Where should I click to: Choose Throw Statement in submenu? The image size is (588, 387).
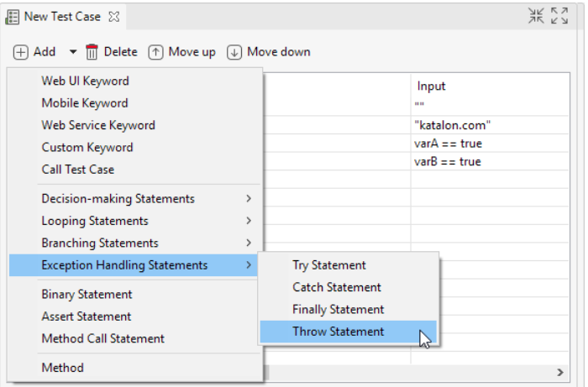(339, 332)
